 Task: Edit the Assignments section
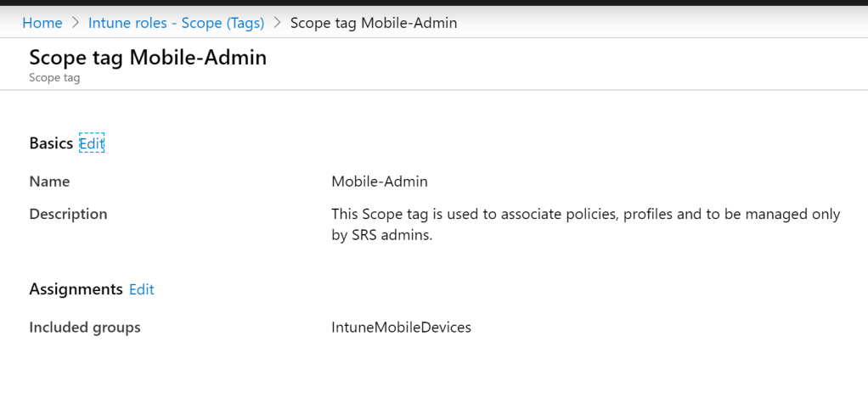141,289
